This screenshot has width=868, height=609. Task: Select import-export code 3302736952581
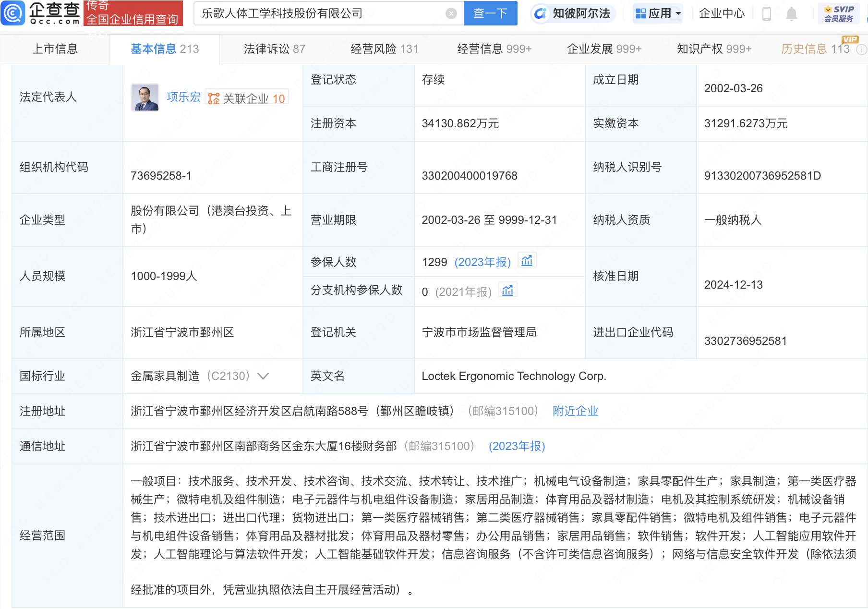(x=745, y=341)
